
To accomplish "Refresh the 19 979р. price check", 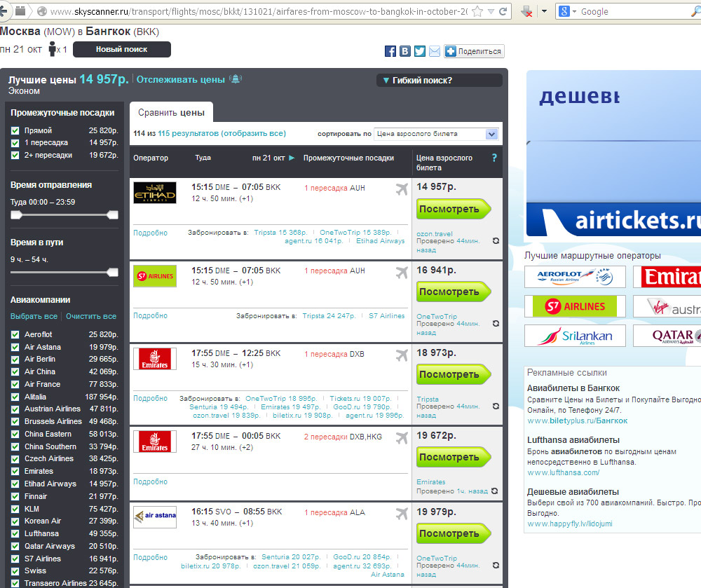I will click(496, 565).
